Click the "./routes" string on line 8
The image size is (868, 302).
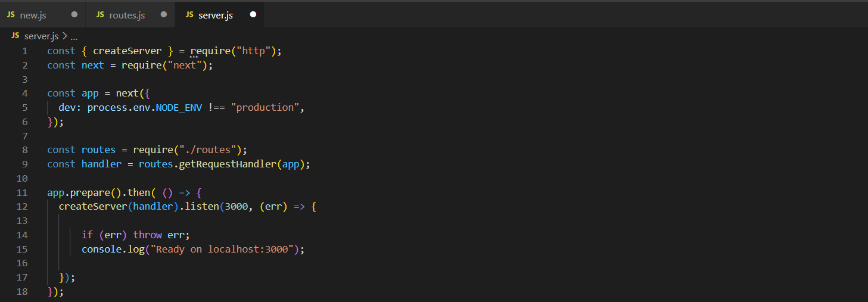(x=207, y=150)
